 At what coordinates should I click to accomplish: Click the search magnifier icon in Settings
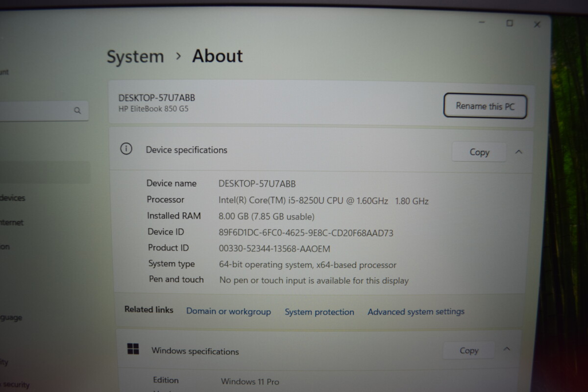point(77,111)
